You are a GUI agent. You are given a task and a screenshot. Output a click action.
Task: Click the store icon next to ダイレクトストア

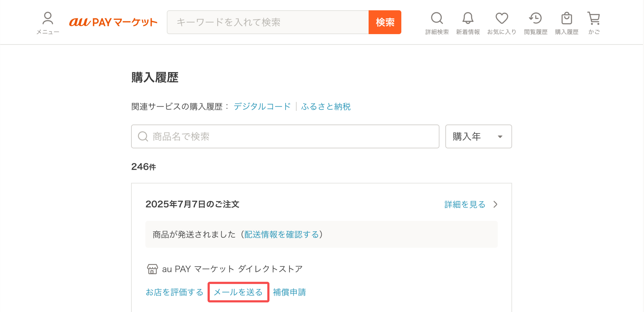point(152,268)
